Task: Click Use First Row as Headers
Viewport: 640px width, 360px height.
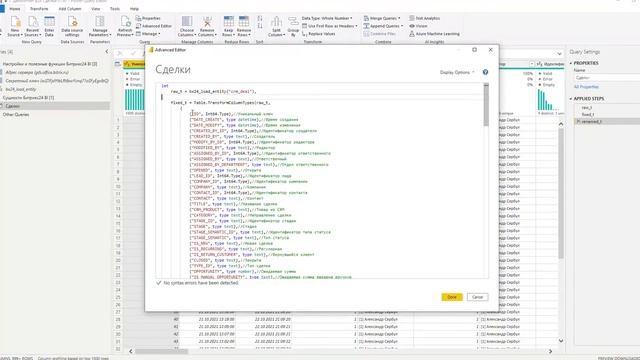Action: coord(330,26)
